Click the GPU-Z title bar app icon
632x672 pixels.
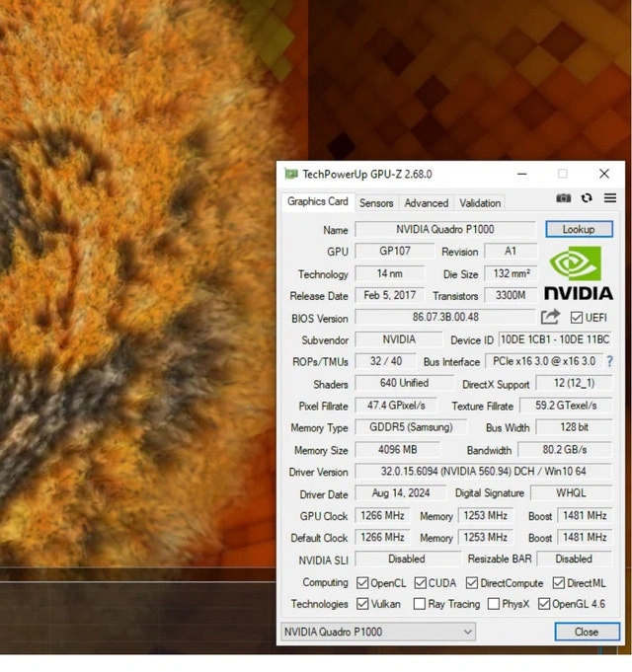click(x=290, y=174)
